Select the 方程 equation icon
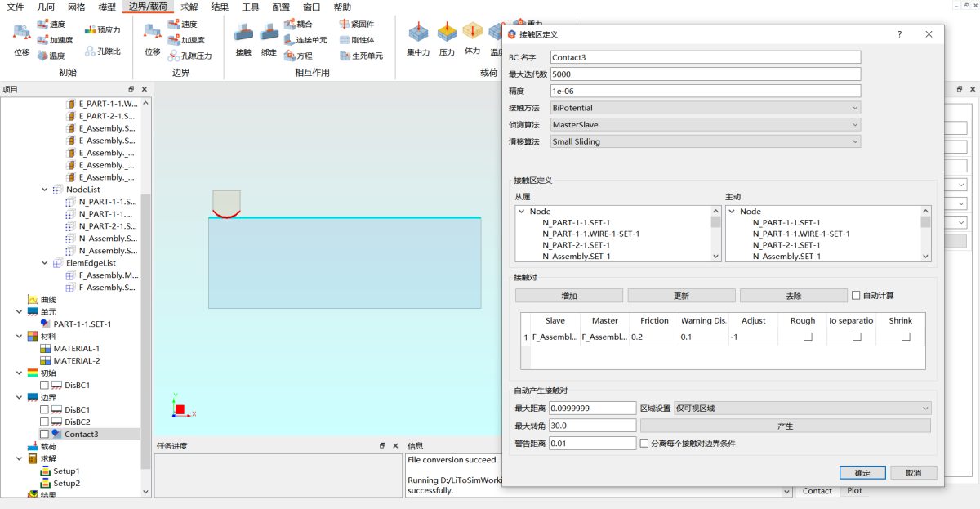980x509 pixels. (x=289, y=56)
